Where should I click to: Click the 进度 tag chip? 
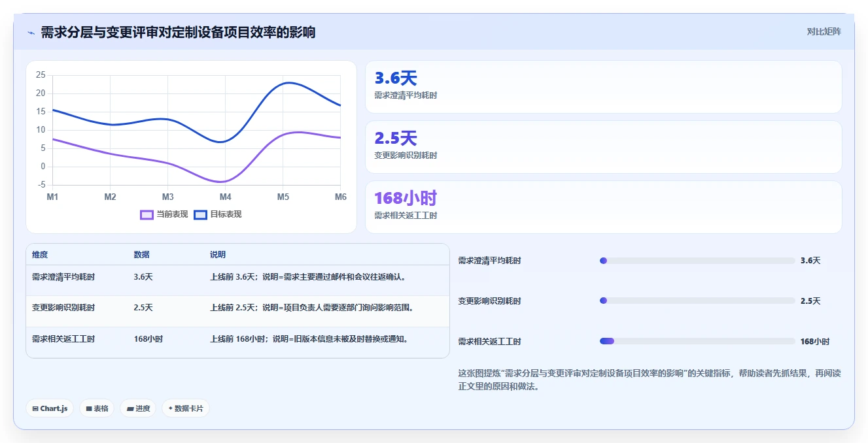pyautogui.click(x=139, y=408)
